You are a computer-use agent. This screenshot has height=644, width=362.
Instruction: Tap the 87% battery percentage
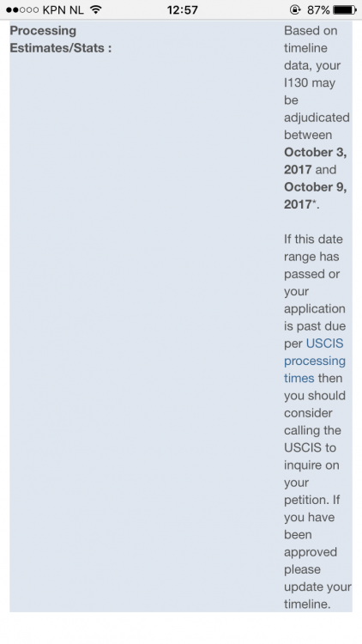[317, 9]
